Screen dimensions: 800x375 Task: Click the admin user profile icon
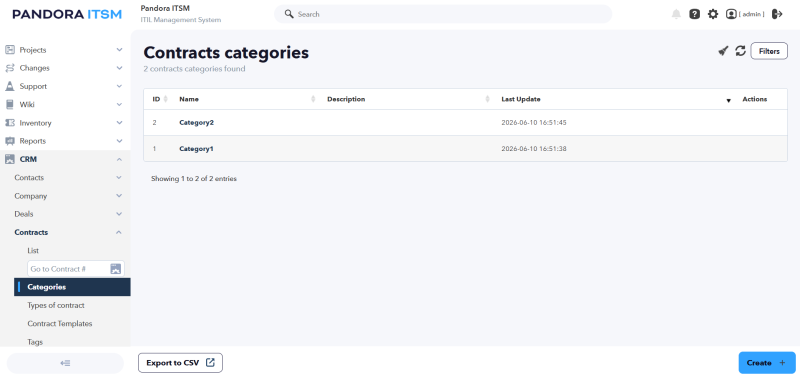coord(731,14)
